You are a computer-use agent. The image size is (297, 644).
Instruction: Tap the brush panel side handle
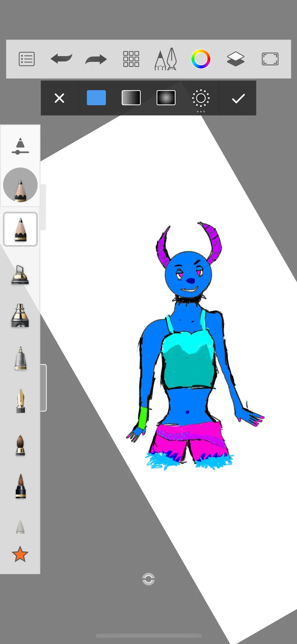pyautogui.click(x=43, y=388)
